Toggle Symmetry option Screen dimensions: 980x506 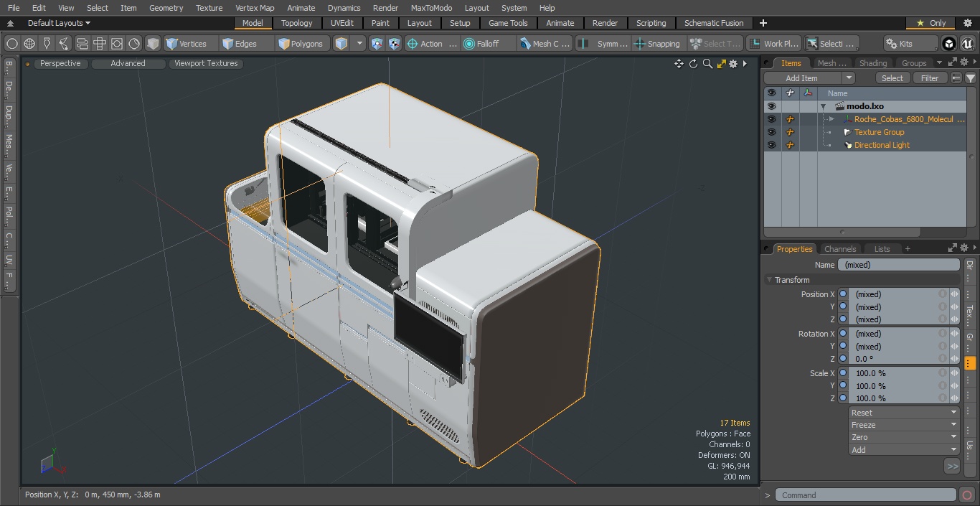point(603,44)
